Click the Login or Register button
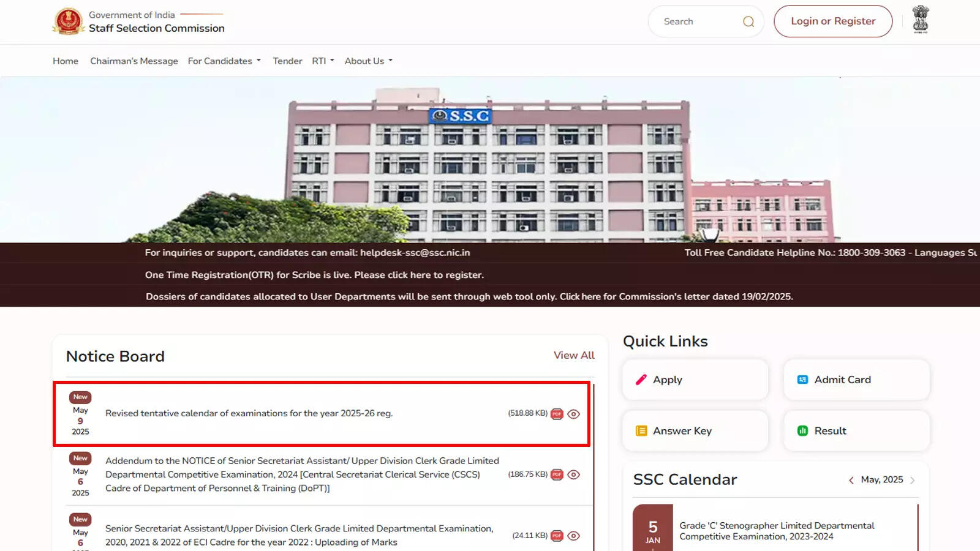The width and height of the screenshot is (980, 551). (833, 21)
